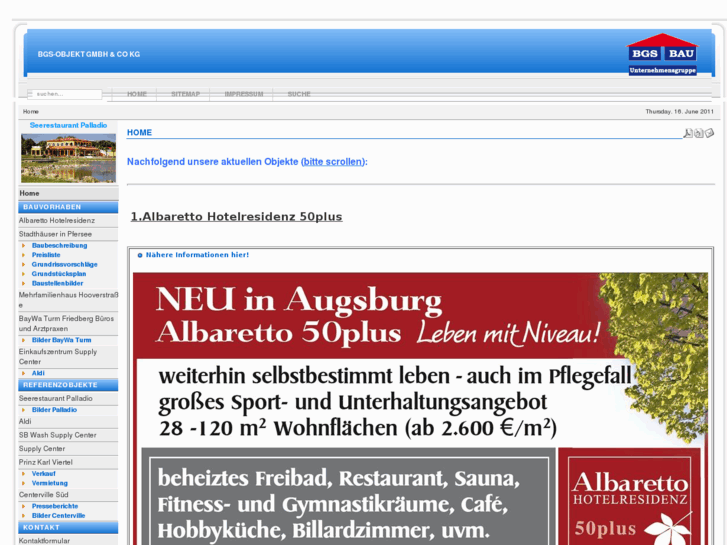Open BayWa Turm Friedberg Büros item
The image size is (727, 545).
click(x=68, y=324)
